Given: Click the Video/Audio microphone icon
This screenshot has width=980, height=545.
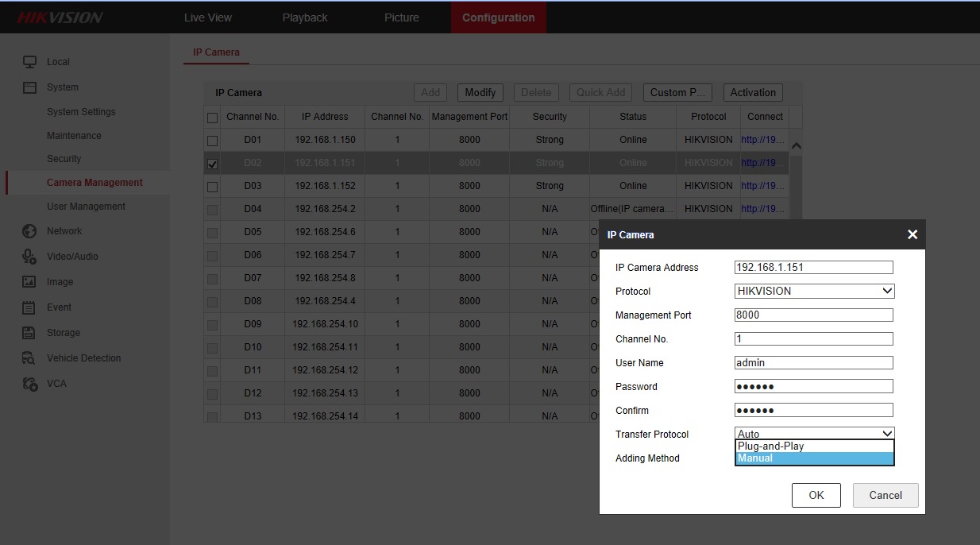Looking at the screenshot, I should pos(29,257).
